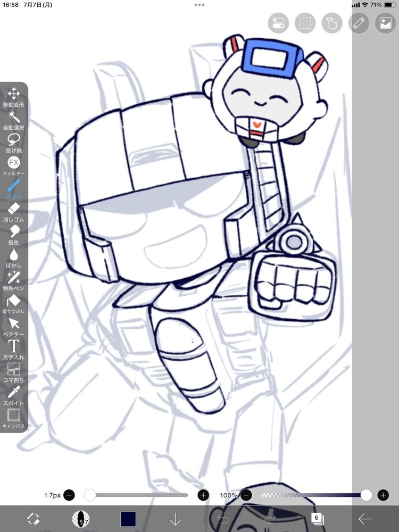Open the ruler tool menu
The width and height of the screenshot is (399, 532).
[x=359, y=23]
